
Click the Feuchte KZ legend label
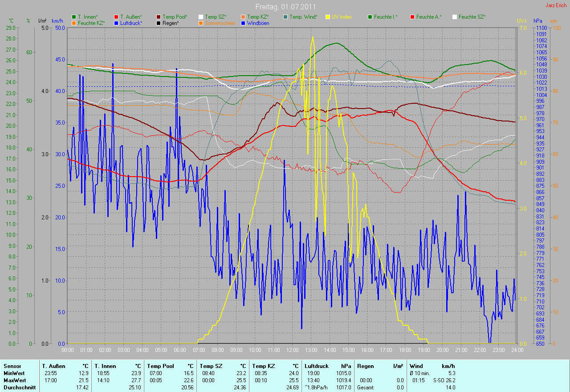pos(91,23)
